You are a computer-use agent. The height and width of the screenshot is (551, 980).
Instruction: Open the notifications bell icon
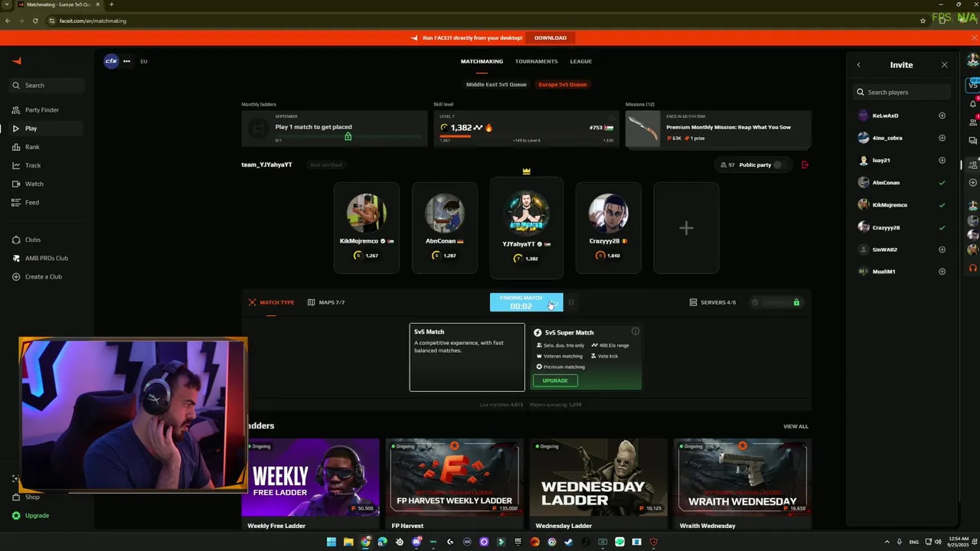[973, 104]
